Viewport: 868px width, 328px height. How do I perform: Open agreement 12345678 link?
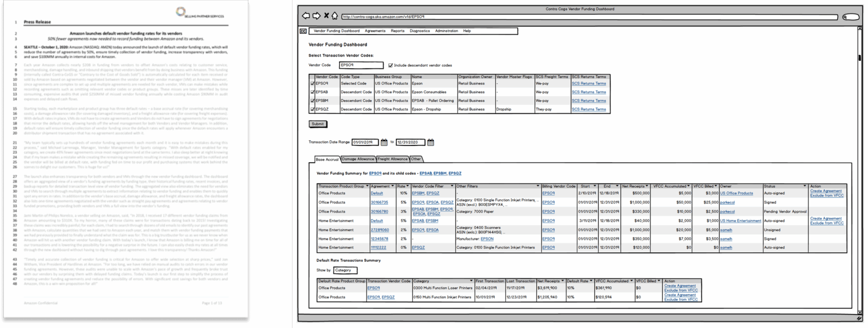(x=379, y=239)
